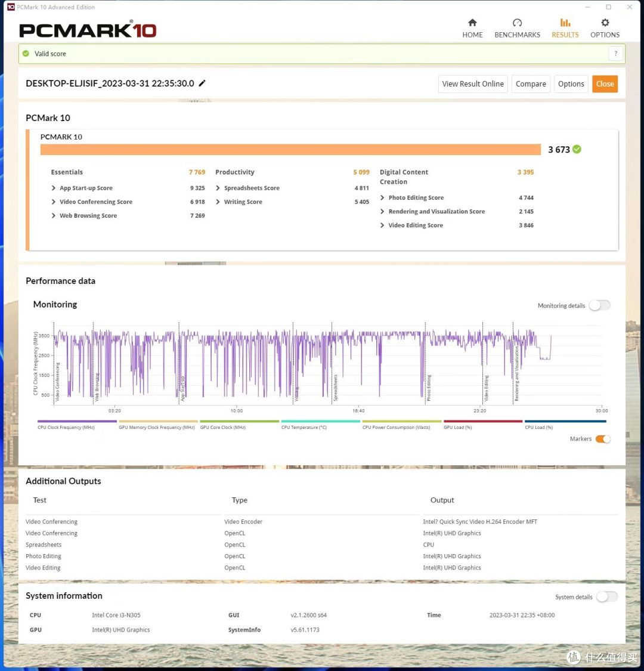Select CPU Load (%) legend item
This screenshot has height=671, width=644.
coord(565,425)
